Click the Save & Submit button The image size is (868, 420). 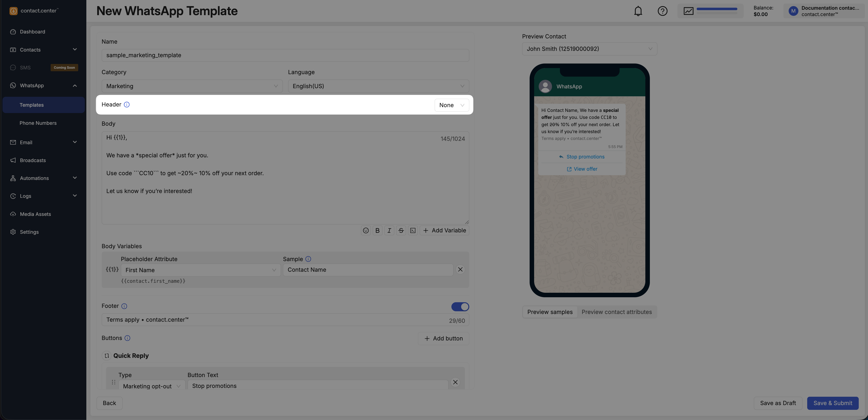833,403
